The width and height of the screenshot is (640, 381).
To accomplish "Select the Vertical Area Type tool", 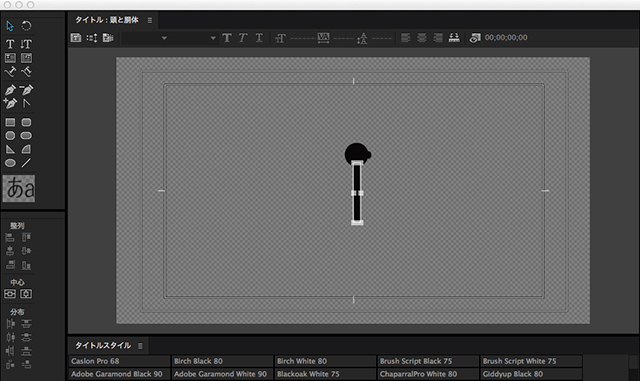I will [x=26, y=58].
